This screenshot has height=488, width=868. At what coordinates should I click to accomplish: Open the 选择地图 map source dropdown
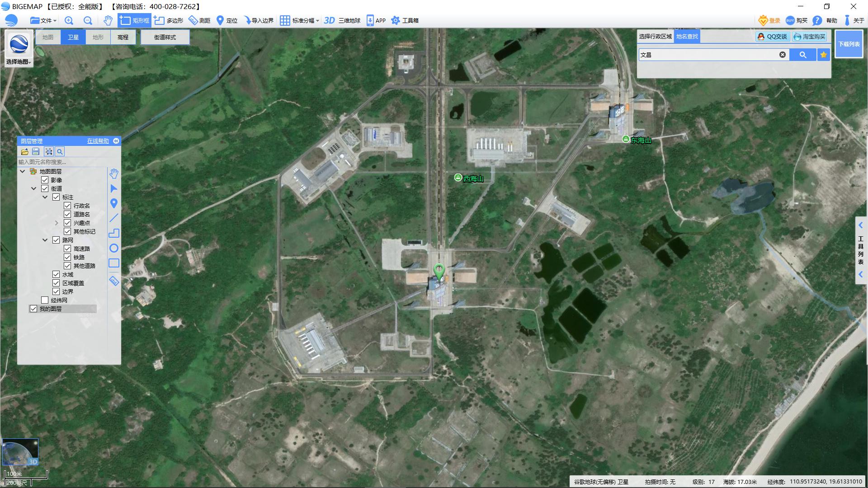click(x=19, y=61)
